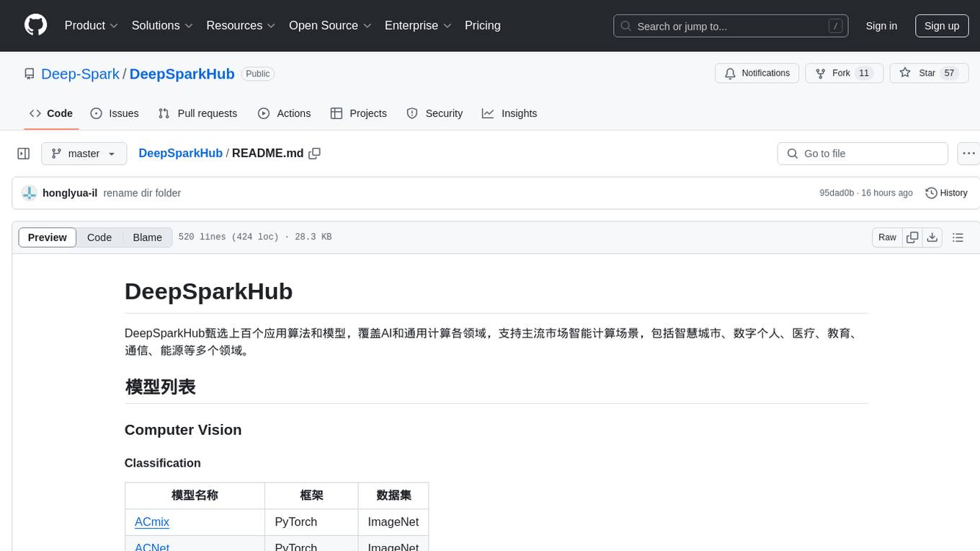The image size is (980, 551).
Task: Click honglyua-il avatar image
Action: click(30, 193)
